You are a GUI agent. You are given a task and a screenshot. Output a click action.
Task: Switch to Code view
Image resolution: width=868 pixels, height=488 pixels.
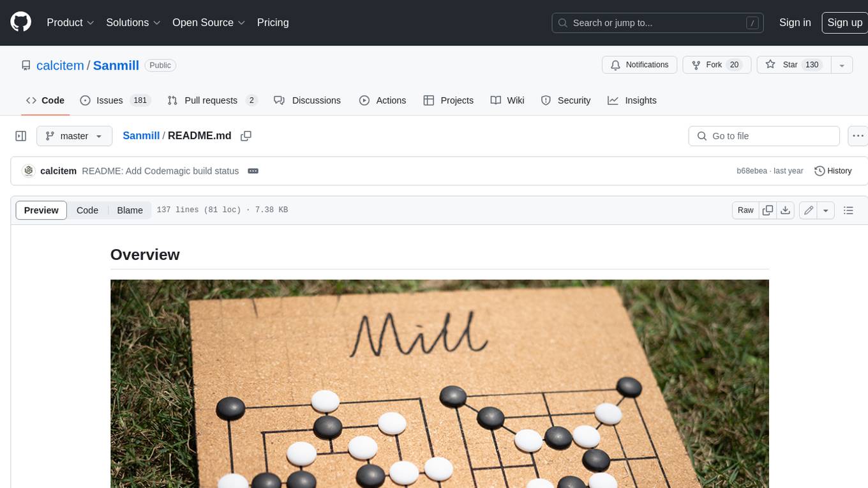tap(87, 210)
